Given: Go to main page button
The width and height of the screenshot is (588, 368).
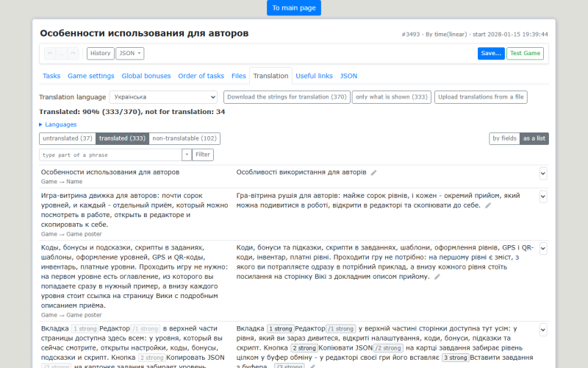Looking at the screenshot, I should click(294, 8).
